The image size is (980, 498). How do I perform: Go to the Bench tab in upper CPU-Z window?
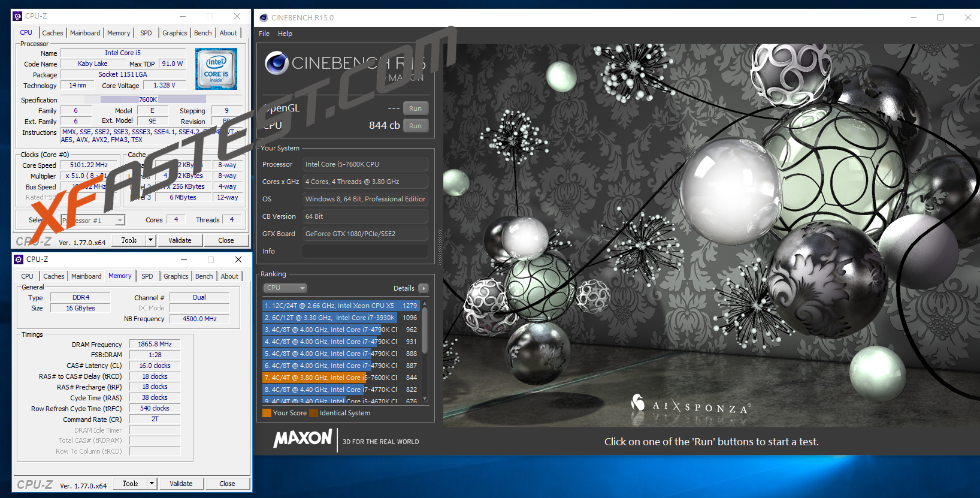pos(203,33)
